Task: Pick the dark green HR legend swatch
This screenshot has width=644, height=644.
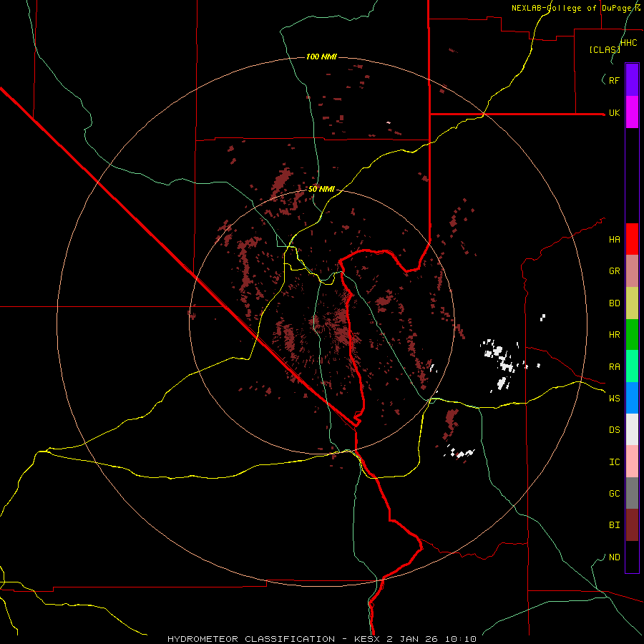Action: click(x=632, y=335)
